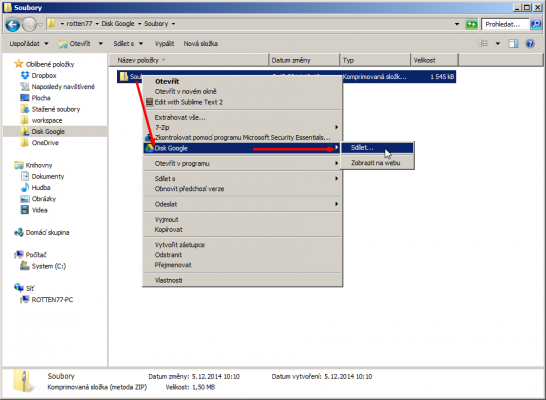The height and width of the screenshot is (400, 546).
Task: Click the Nová složka toolbar button
Action: click(x=201, y=44)
